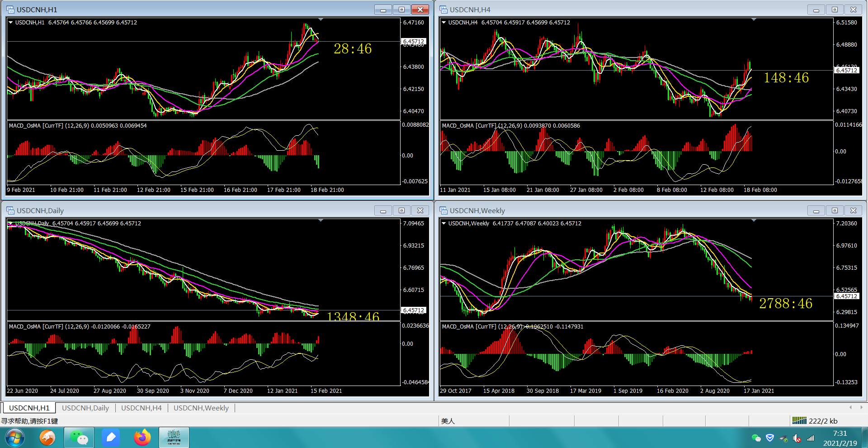Click the blue shield security tray icon
868x448 pixels.
pos(770,438)
